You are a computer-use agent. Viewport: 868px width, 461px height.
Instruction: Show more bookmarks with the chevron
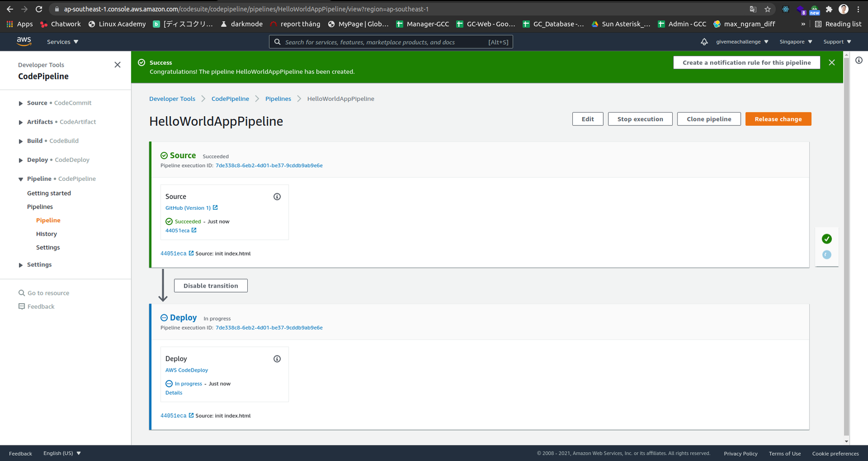point(803,24)
